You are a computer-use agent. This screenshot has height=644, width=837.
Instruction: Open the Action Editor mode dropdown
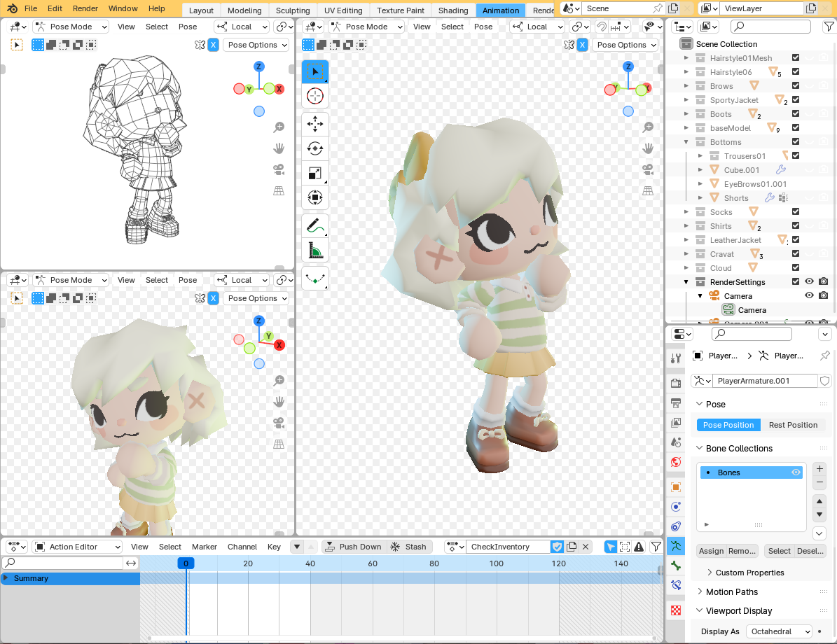[x=78, y=547]
